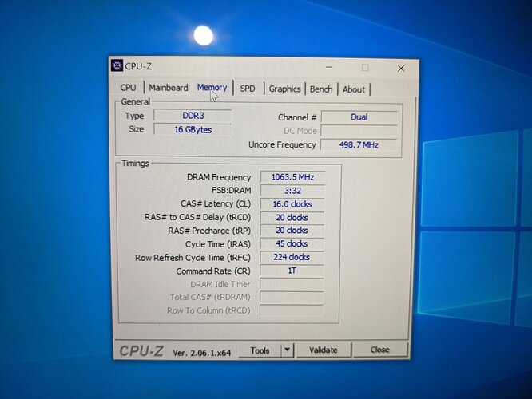This screenshot has height=399, width=532.
Task: Click the Uncore Frequency label
Action: [282, 144]
